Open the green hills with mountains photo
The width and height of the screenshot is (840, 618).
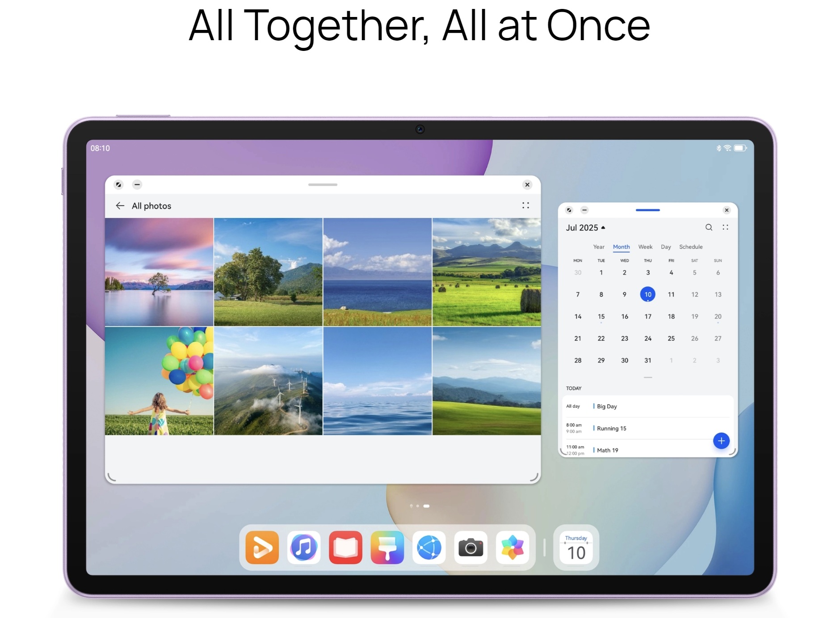pos(487,381)
